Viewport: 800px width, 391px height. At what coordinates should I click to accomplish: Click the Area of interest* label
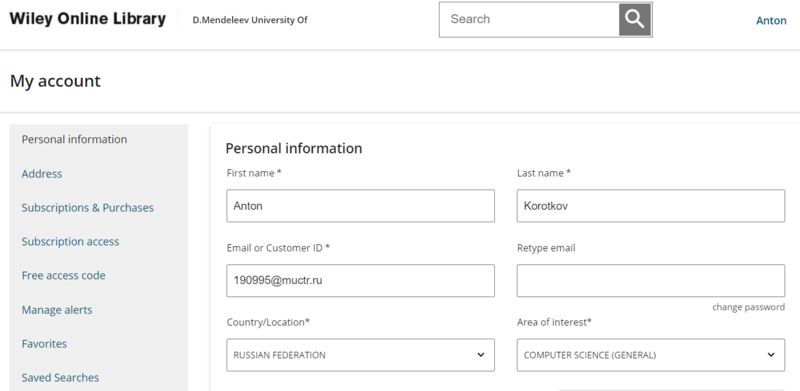555,323
